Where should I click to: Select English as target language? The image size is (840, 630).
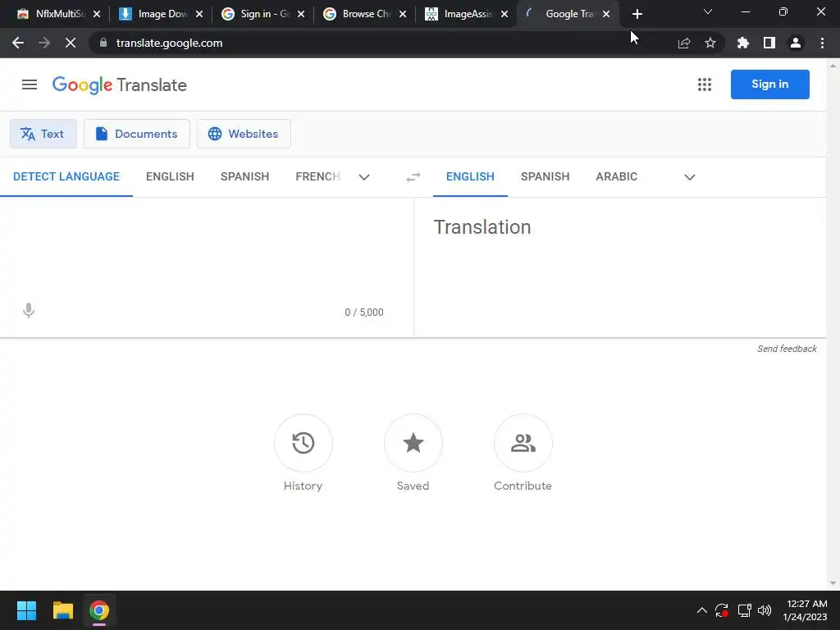(470, 177)
